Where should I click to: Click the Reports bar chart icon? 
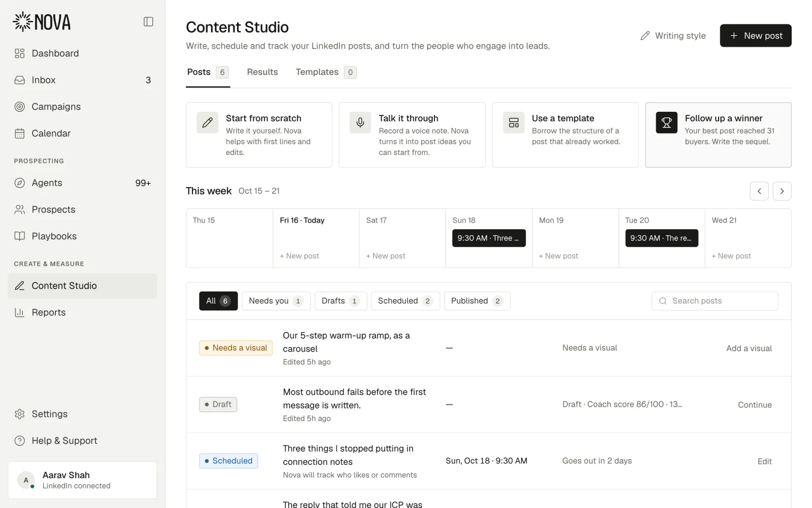[20, 312]
